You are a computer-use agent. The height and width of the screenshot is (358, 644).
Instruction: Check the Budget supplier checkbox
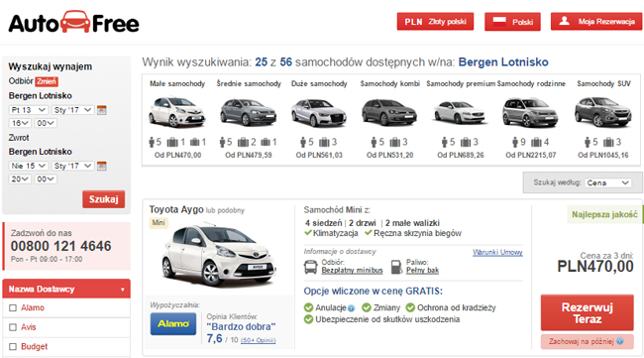(13, 346)
